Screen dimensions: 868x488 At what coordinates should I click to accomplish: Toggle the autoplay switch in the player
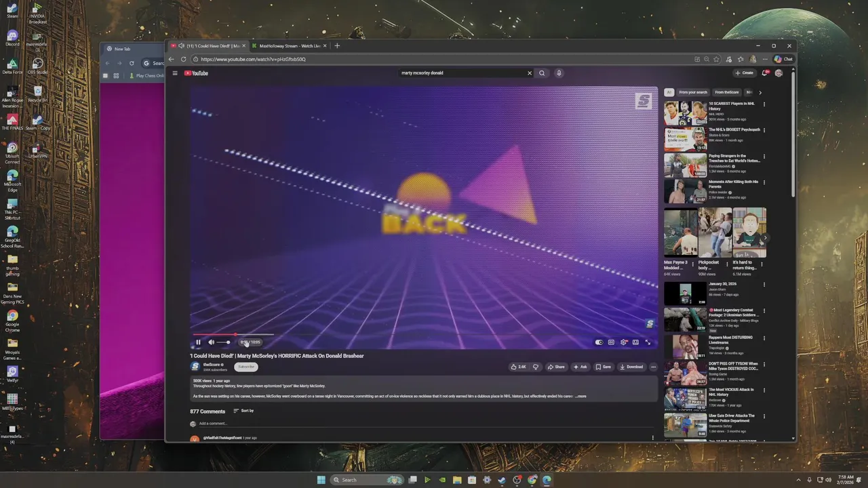pos(599,342)
